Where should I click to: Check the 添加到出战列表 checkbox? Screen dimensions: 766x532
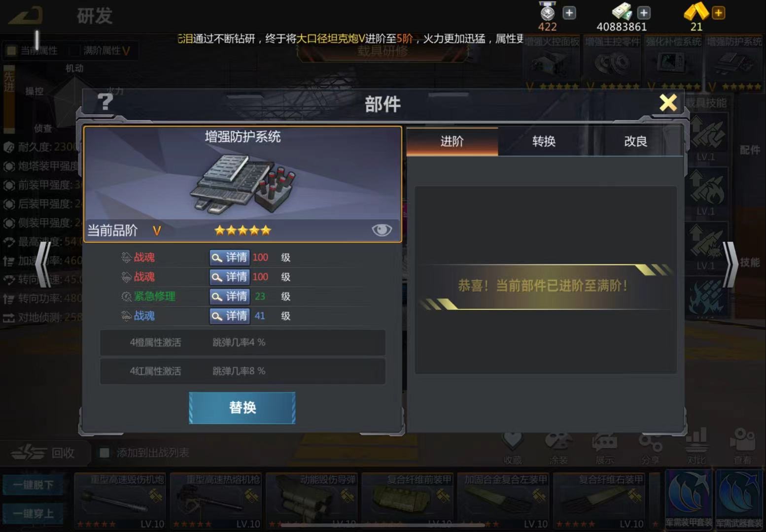coord(104,453)
